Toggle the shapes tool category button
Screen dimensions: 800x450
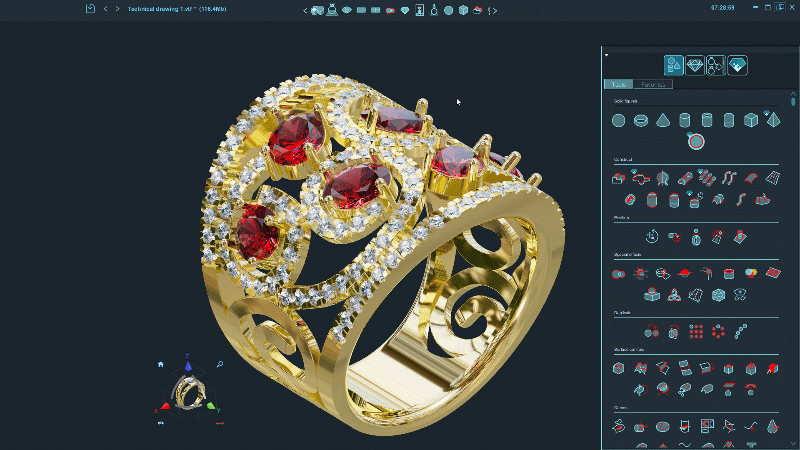tap(673, 66)
